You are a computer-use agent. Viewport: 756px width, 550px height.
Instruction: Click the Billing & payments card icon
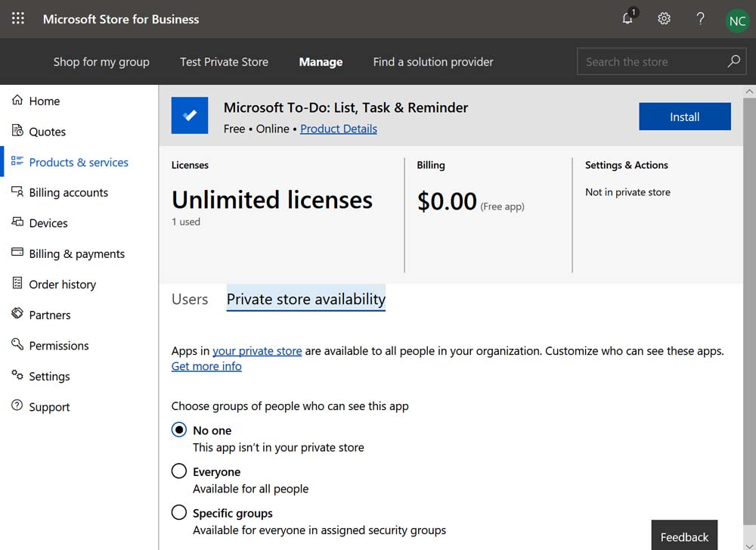(17, 253)
